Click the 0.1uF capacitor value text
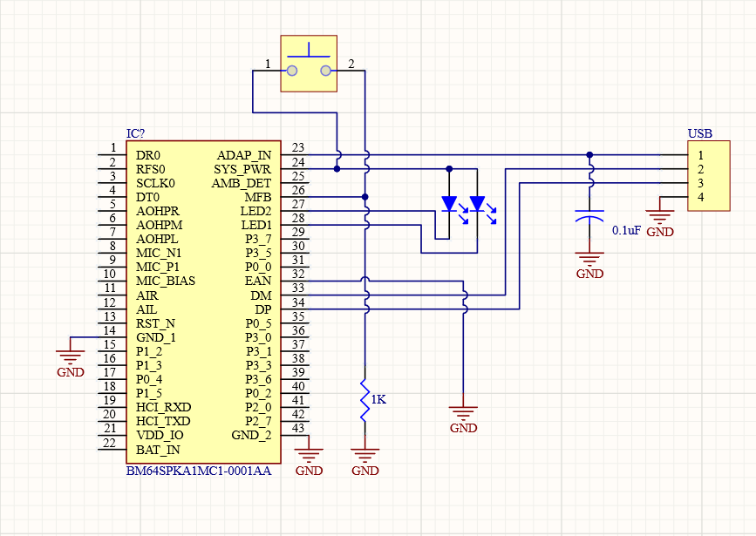The width and height of the screenshot is (756, 536). pos(626,230)
